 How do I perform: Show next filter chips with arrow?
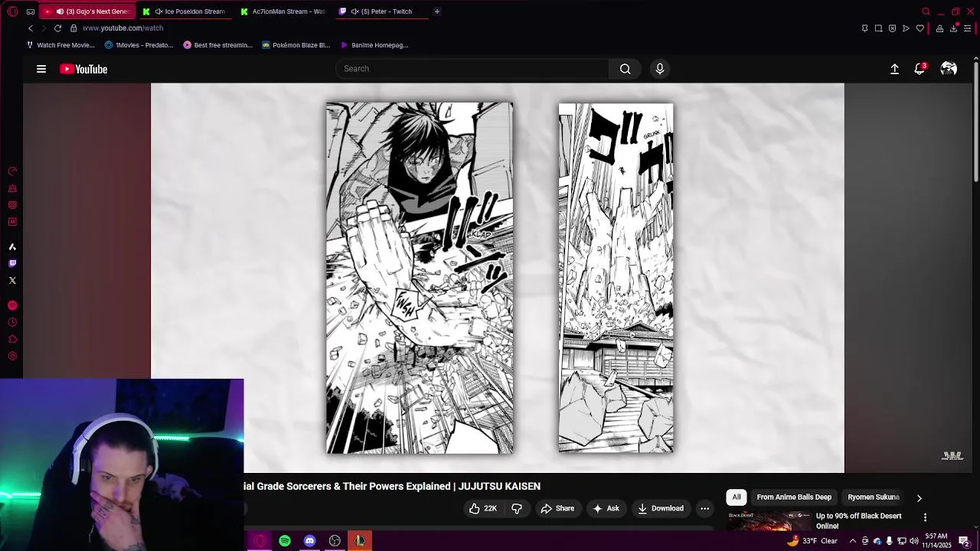tap(919, 497)
